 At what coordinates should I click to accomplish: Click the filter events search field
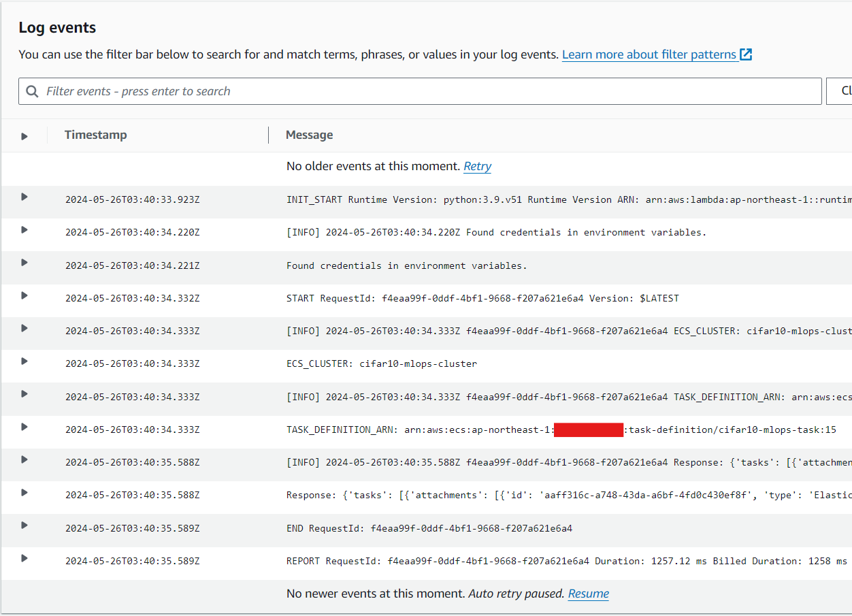pos(420,91)
